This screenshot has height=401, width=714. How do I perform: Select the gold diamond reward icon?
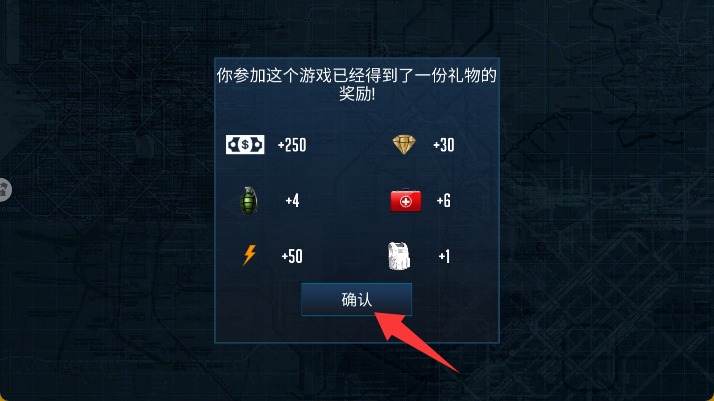point(404,145)
